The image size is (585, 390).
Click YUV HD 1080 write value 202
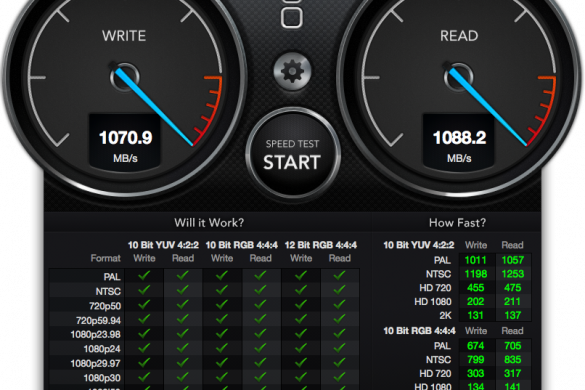pyautogui.click(x=476, y=302)
